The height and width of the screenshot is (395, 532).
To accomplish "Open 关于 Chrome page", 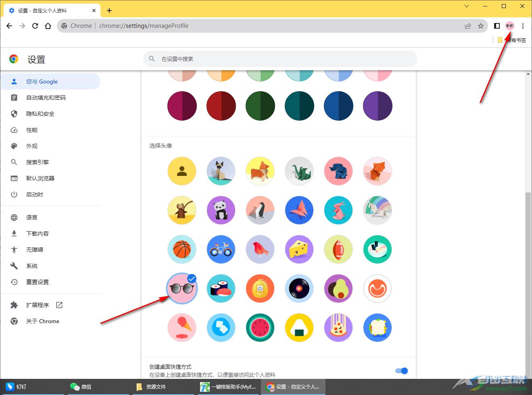I will 50,321.
